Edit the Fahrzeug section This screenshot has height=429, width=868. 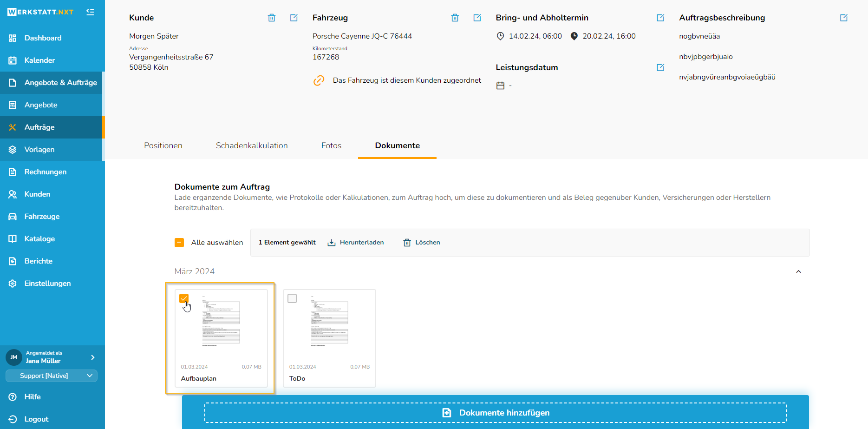477,18
